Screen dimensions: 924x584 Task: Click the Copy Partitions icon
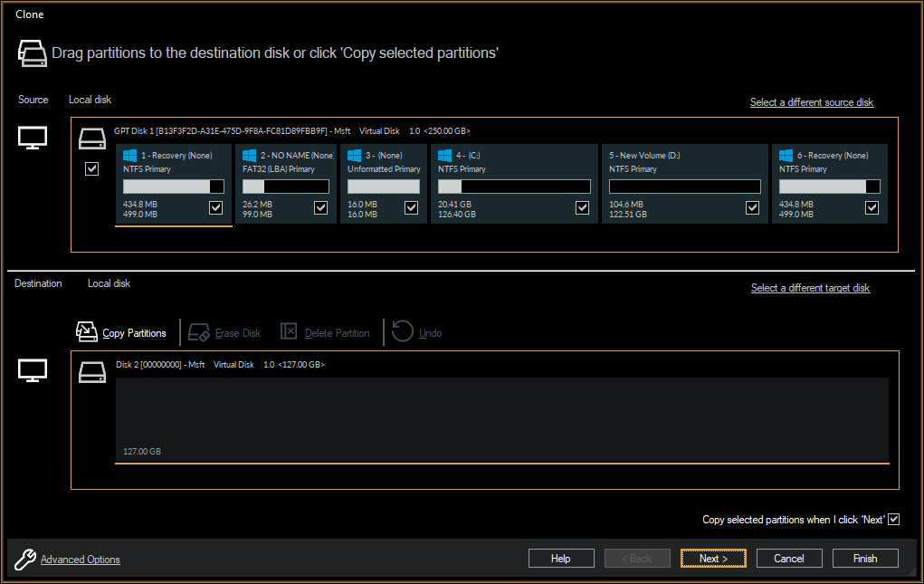(x=86, y=331)
